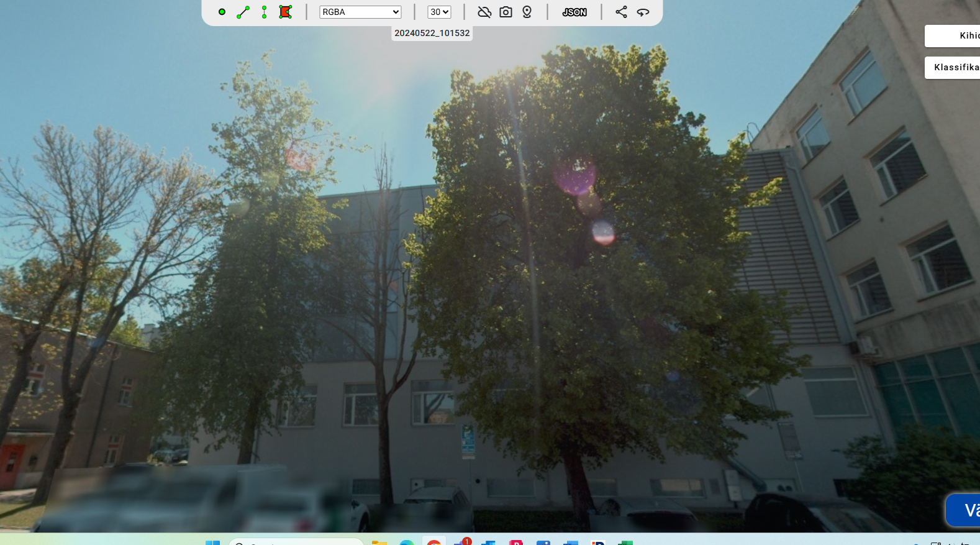Viewport: 980px width, 545px height.
Task: Click the taskbar search box
Action: (x=296, y=542)
